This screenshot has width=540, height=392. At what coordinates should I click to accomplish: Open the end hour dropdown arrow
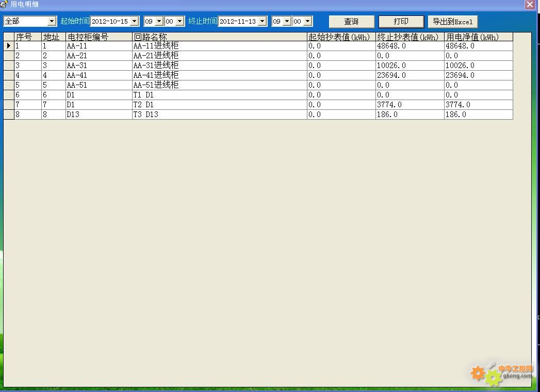pos(287,21)
